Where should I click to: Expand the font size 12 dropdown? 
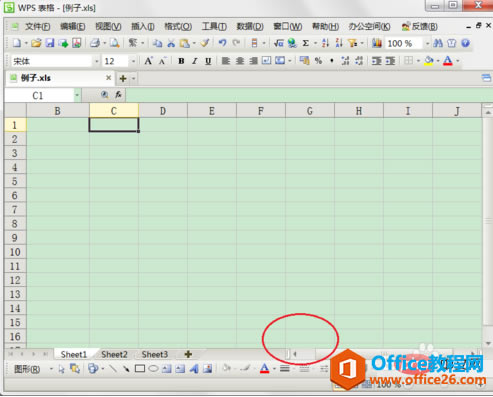133,61
